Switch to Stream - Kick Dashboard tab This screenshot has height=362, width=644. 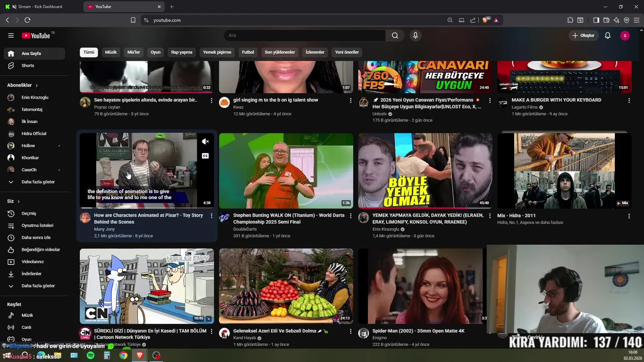(x=40, y=7)
